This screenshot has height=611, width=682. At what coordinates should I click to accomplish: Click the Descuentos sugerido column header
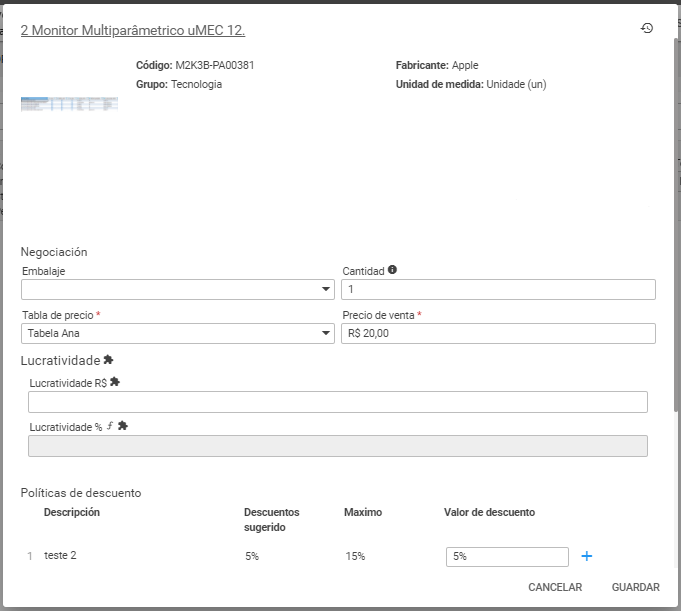click(271, 520)
